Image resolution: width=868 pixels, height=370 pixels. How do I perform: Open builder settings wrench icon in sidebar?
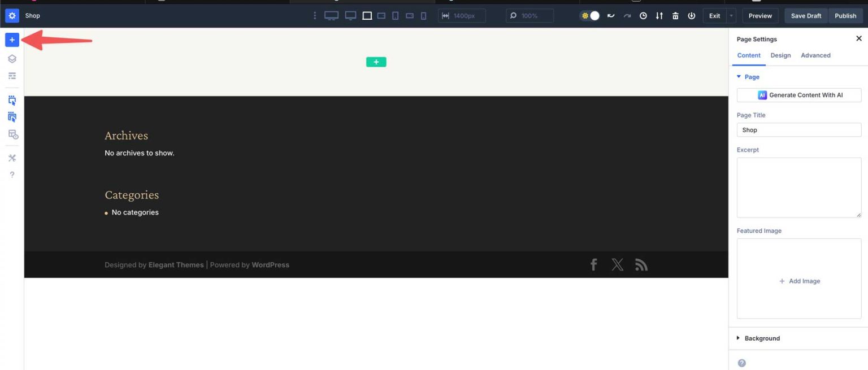click(11, 158)
